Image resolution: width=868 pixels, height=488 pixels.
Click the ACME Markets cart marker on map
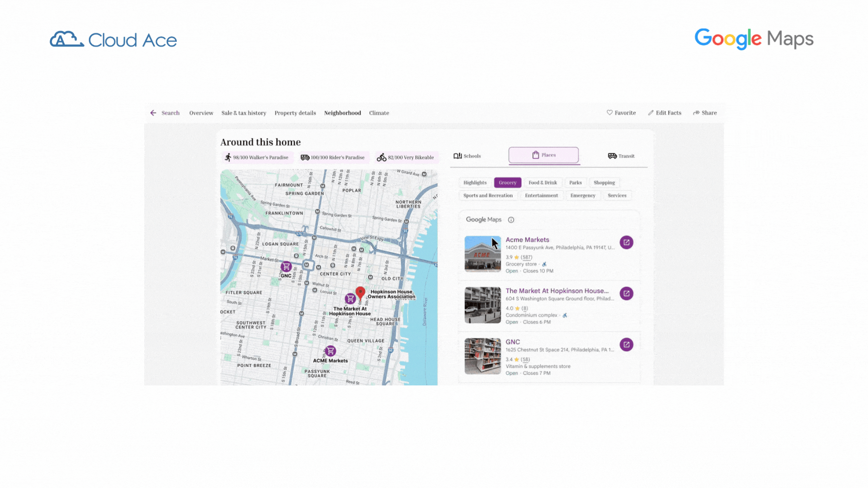click(x=330, y=351)
